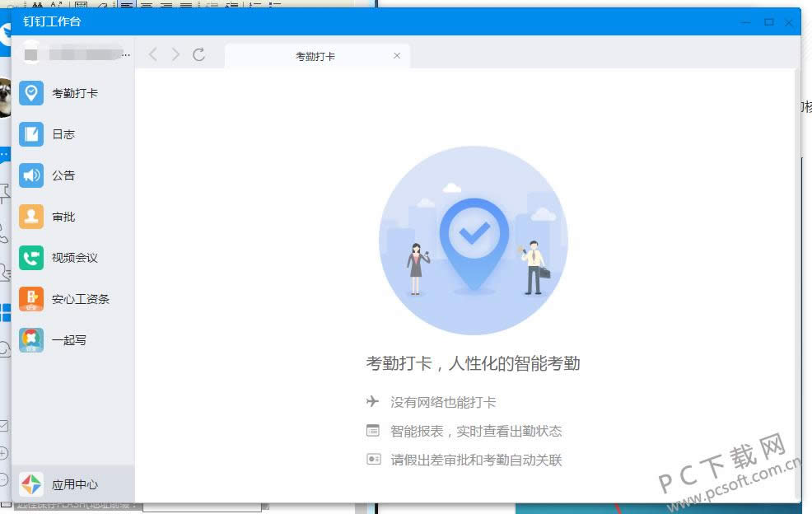Click the 考勤打卡 location-check icon in sidebar
This screenshot has width=812, height=514.
[x=31, y=93]
